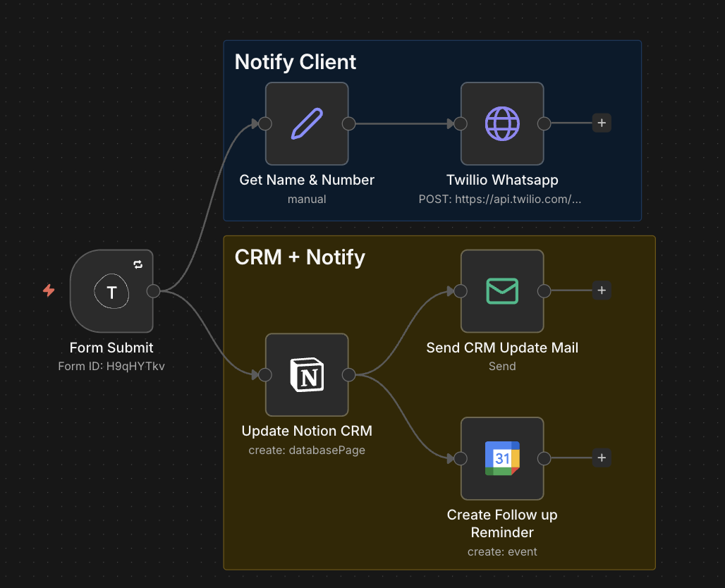Click the Form Submit output connector dot

coord(153,291)
